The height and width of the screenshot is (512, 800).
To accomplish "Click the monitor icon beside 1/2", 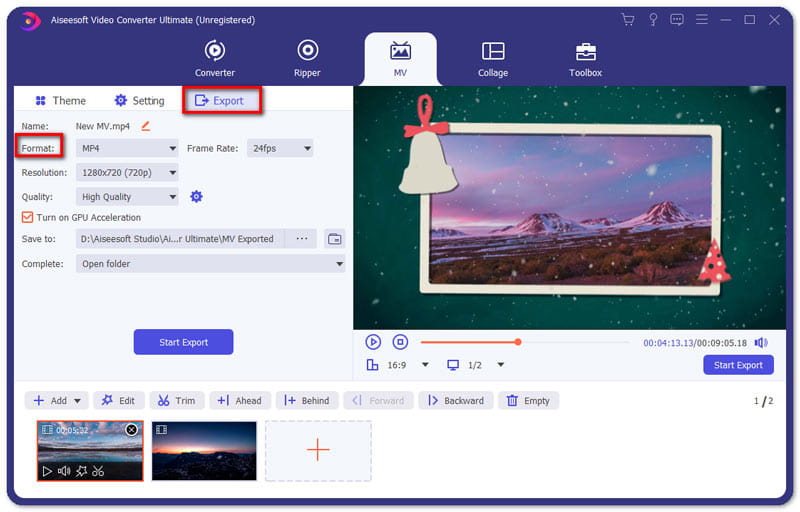I will 453,365.
